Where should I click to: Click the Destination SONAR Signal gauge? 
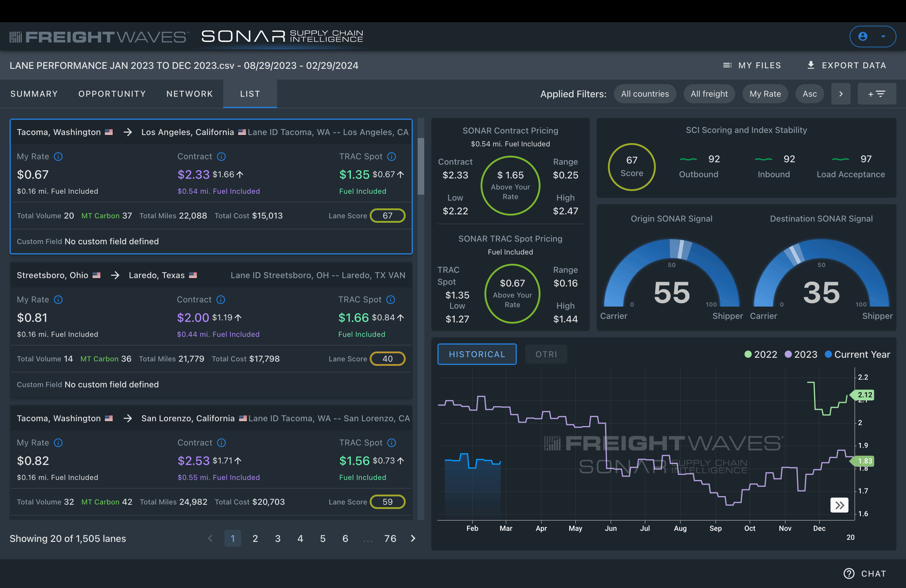pos(822,273)
